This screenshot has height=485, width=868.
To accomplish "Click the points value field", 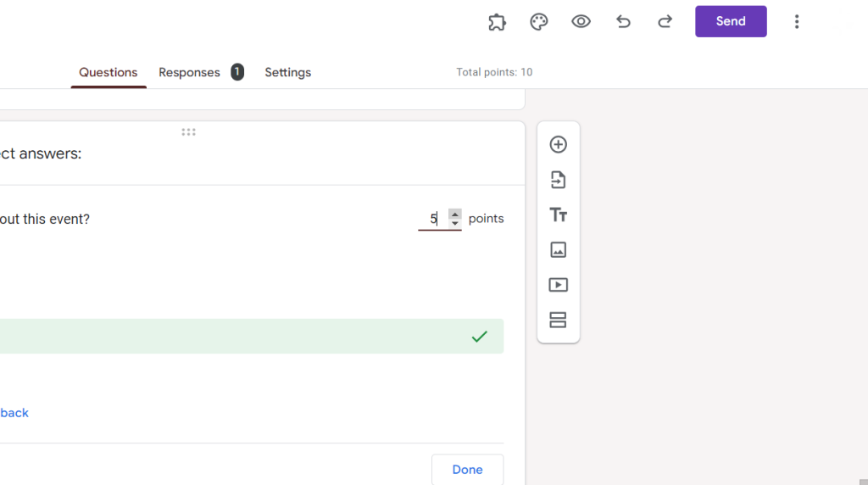I will 433,219.
